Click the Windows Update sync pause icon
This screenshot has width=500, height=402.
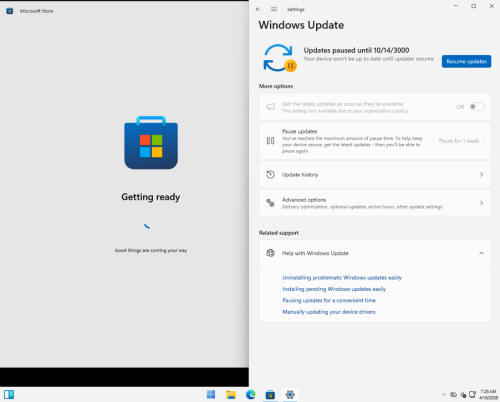tap(279, 58)
